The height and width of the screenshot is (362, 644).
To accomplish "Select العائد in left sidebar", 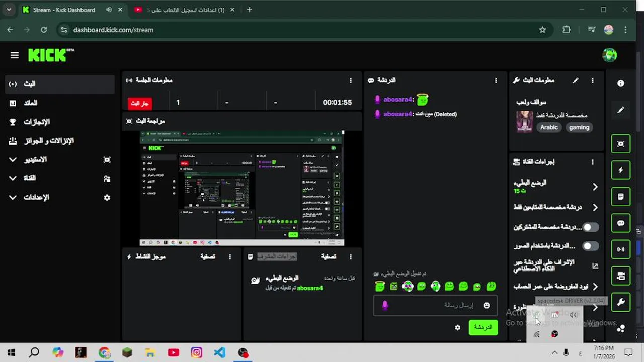I will coord(60,103).
